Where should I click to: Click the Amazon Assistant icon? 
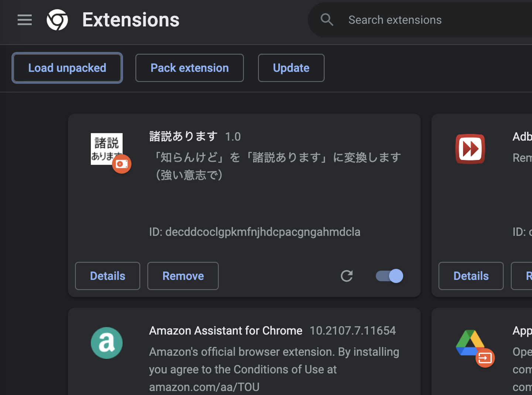pos(107,343)
